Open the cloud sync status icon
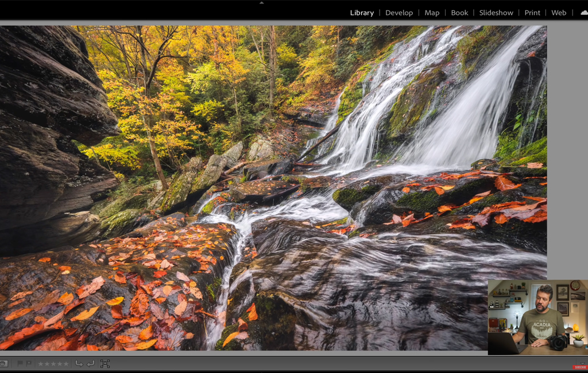Image resolution: width=588 pixels, height=373 pixels. coord(584,13)
